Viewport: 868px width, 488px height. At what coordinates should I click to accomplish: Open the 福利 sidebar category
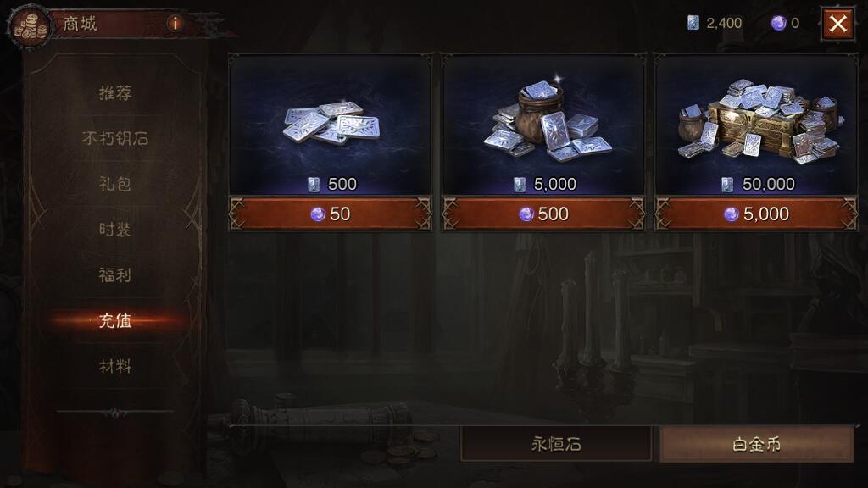(115, 275)
